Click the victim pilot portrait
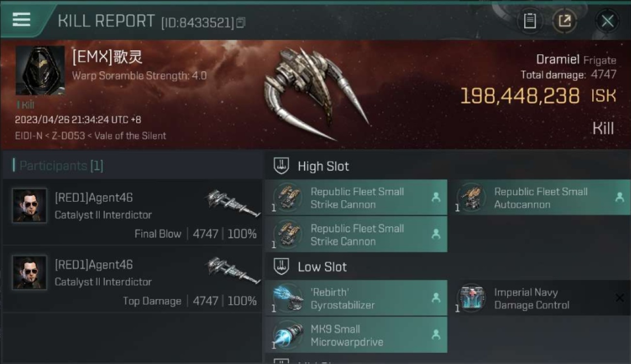 pos(40,71)
